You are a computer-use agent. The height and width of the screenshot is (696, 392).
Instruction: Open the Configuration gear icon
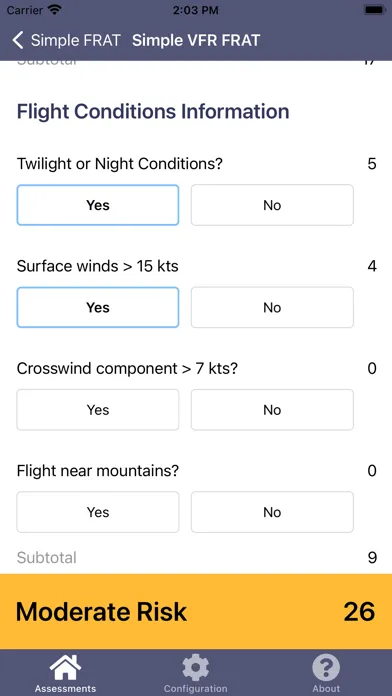(x=195, y=668)
